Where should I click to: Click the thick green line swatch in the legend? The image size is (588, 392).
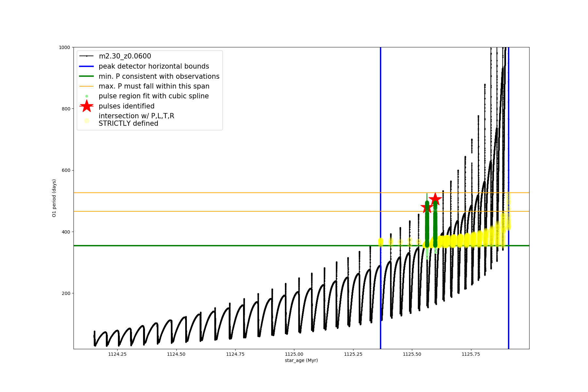click(87, 76)
